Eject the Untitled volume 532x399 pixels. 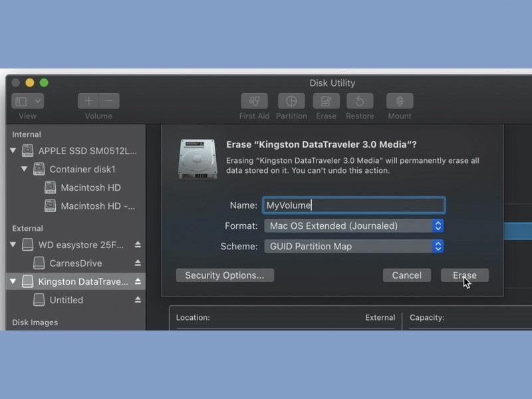pos(138,300)
